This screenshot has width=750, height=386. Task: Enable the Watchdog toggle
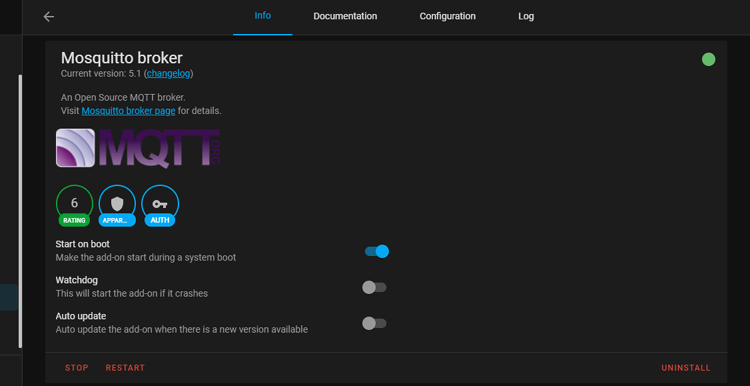374,287
